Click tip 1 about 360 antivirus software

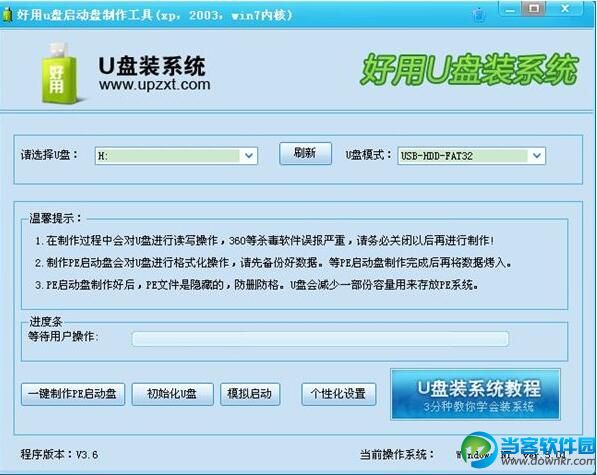[x=265, y=241]
